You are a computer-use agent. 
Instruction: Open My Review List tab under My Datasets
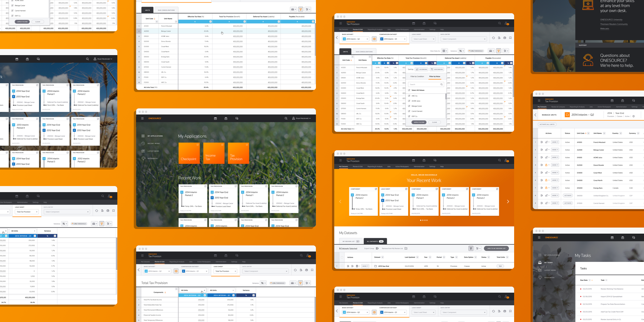(x=351, y=241)
